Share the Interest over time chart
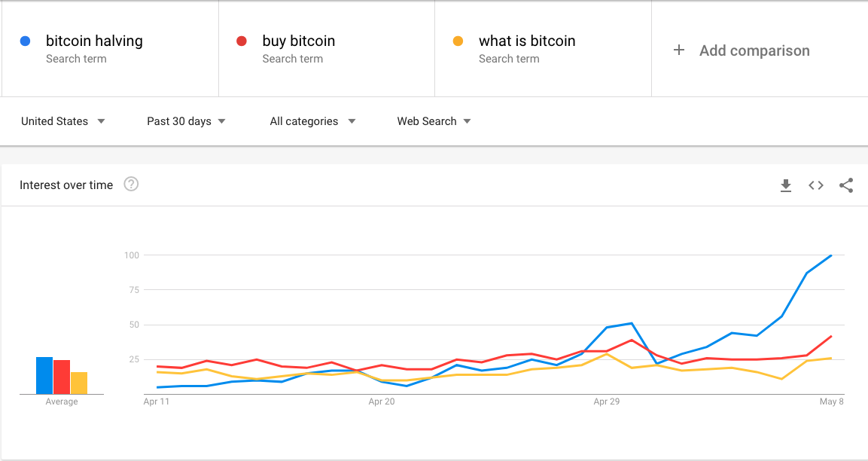Image resolution: width=868 pixels, height=461 pixels. (846, 185)
